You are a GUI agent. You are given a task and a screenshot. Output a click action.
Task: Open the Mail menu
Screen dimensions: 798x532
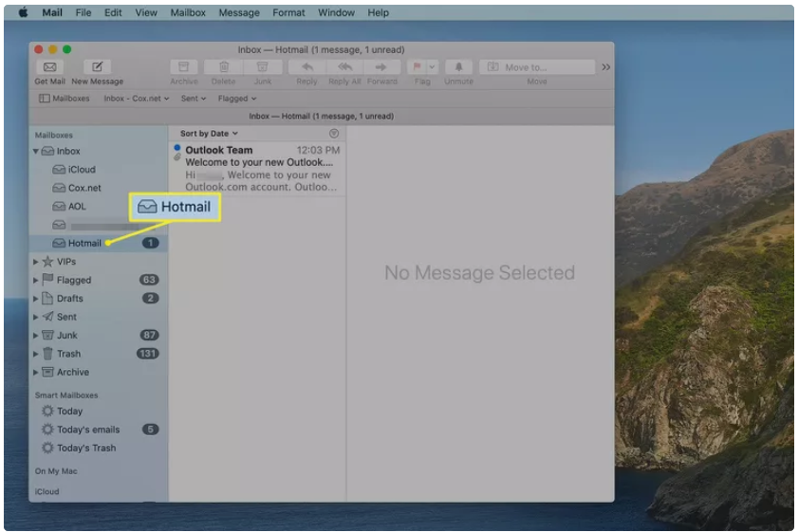pyautogui.click(x=52, y=12)
